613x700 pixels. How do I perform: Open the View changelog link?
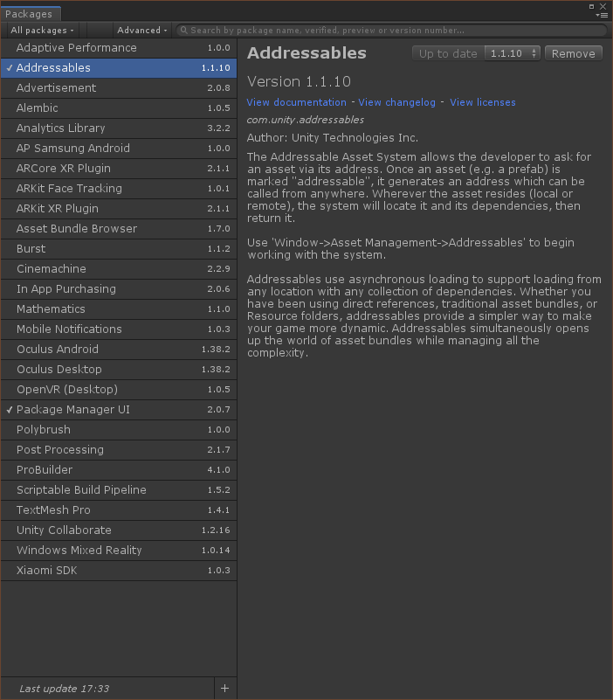point(396,102)
